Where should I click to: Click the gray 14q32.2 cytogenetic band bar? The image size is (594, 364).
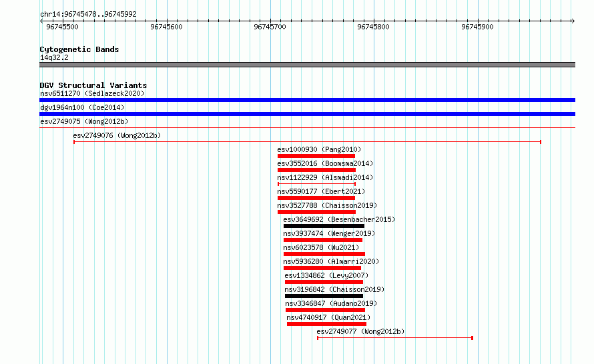307,65
